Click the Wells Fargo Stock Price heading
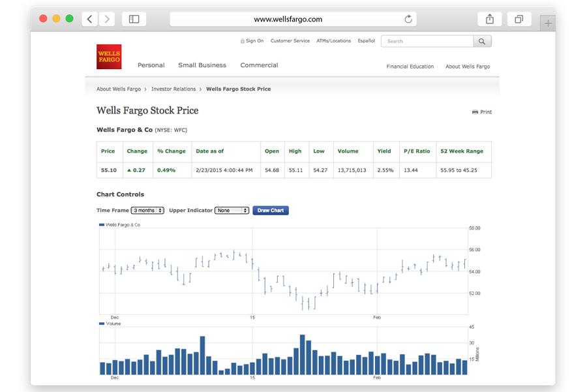Screen dimensions: 587x392 147,111
